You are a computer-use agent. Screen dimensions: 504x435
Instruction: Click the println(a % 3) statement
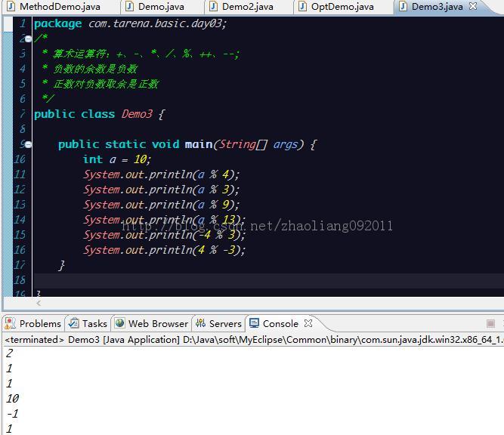[162, 190]
